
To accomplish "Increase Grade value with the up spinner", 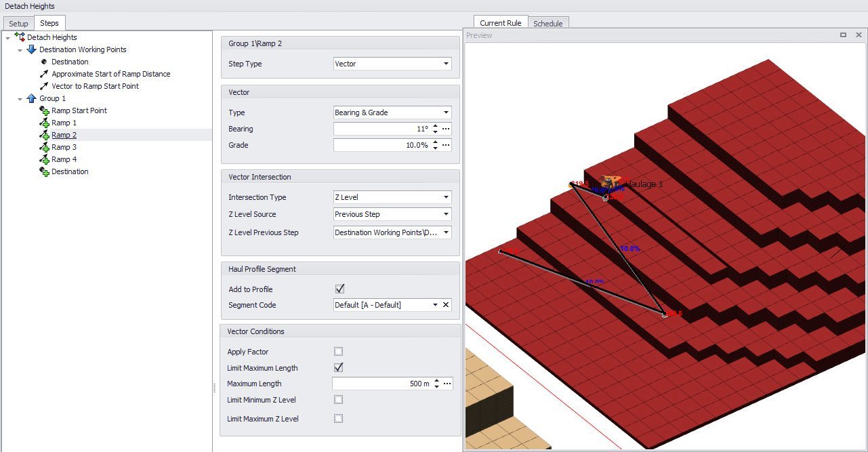I will tap(435, 142).
